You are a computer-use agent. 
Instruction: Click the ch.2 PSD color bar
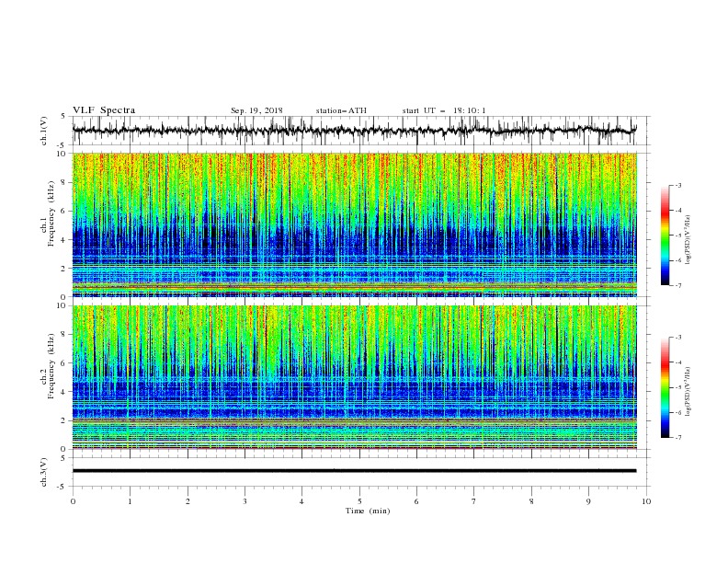tap(665, 387)
